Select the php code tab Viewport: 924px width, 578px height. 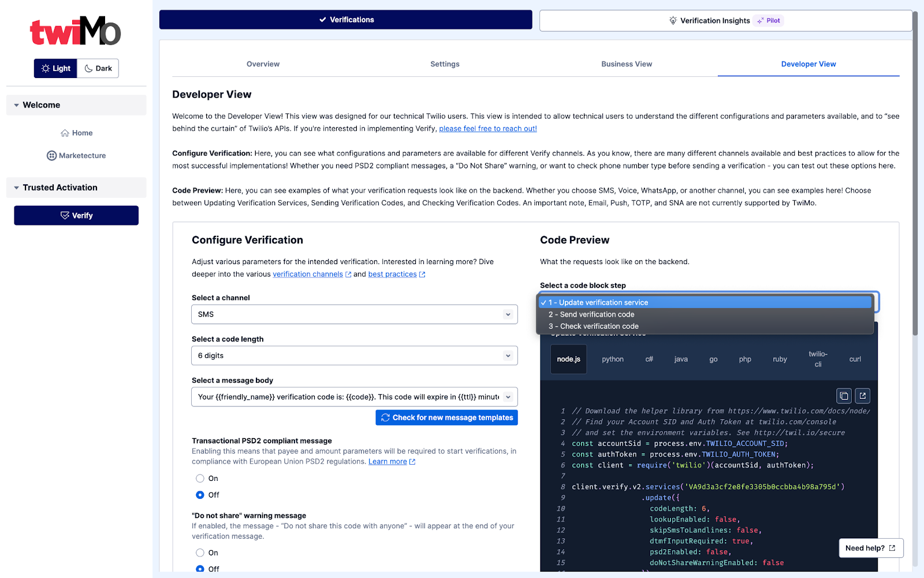(745, 360)
